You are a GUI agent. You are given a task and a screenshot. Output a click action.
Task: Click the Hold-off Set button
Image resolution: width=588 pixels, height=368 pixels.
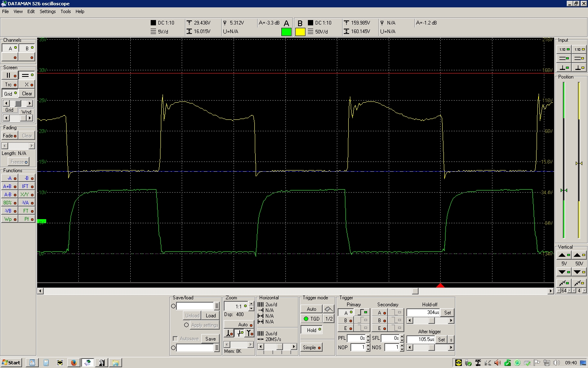coord(448,312)
